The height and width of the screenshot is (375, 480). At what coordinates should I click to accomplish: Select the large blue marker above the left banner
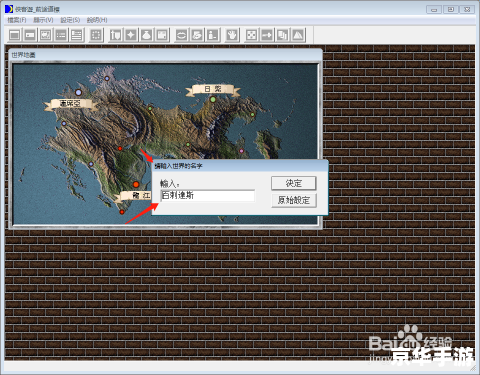[78, 92]
